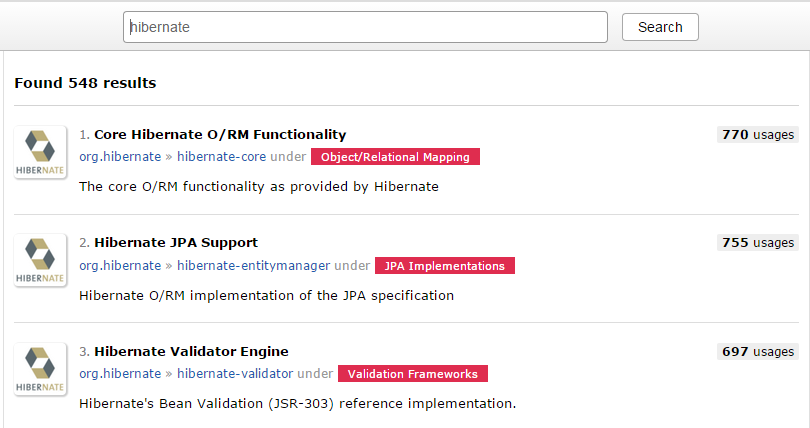The image size is (810, 428).
Task: Open the Hibernate logo for hibernate-entitymanager
Action: coord(40,260)
